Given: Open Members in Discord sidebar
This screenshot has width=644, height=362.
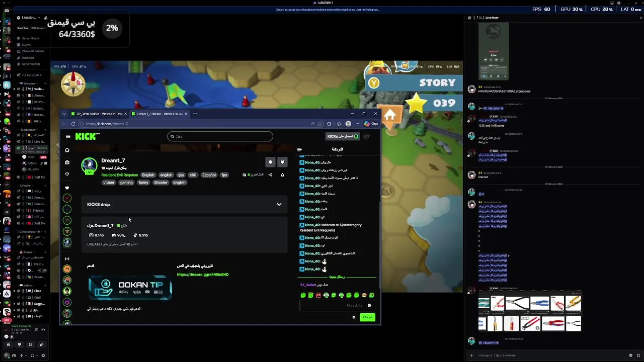Looking at the screenshot, I should click(28, 58).
